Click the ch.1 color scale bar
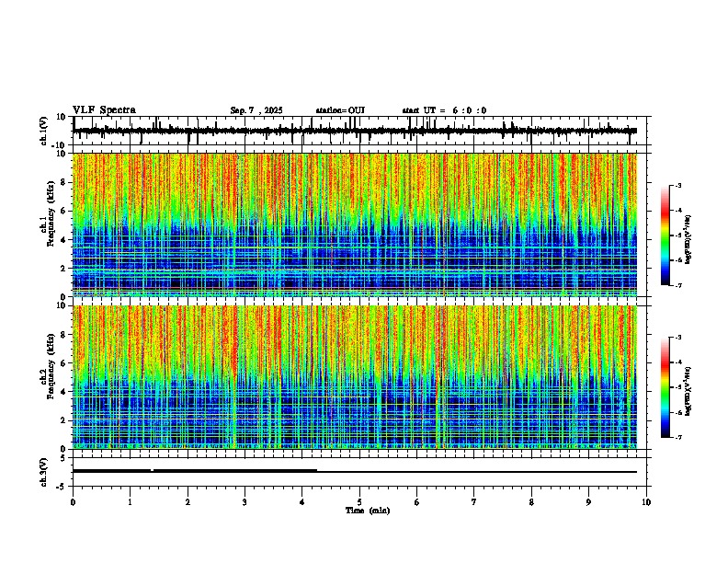Viewport: 728px width, 563px height. [x=665, y=236]
